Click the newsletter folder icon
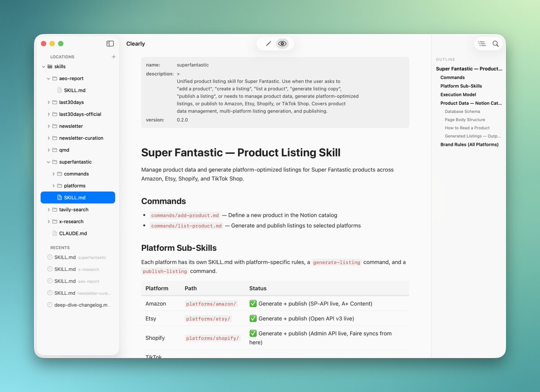Screen dimensions: 540x392 click(55, 126)
